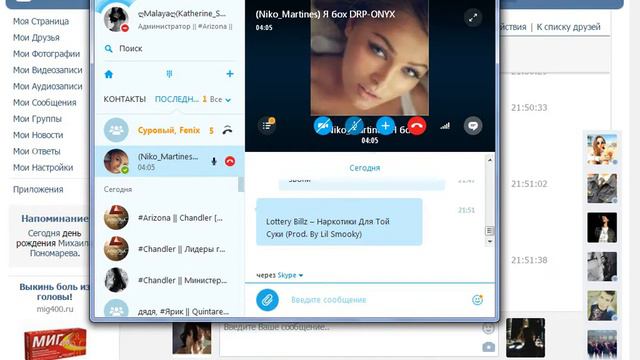The width and height of the screenshot is (640, 360).
Task: Open Мои Группы in VK sidebar
Action: point(37,119)
